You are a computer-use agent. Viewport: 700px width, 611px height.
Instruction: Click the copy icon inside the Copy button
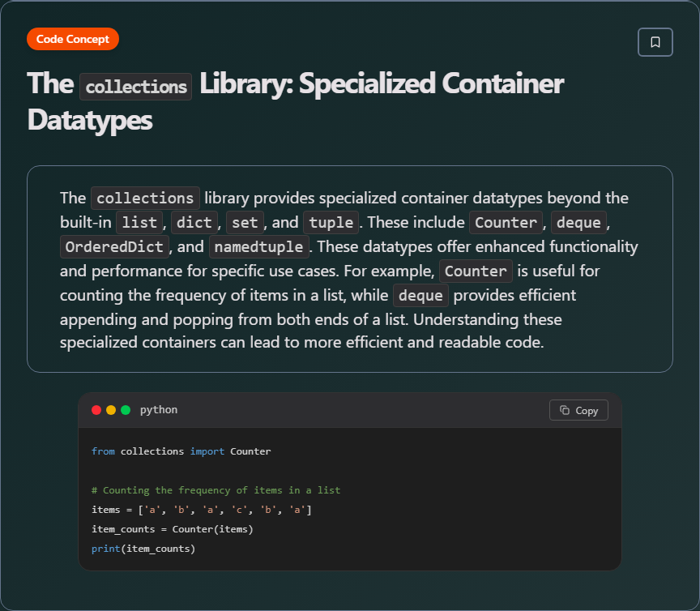pyautogui.click(x=565, y=410)
